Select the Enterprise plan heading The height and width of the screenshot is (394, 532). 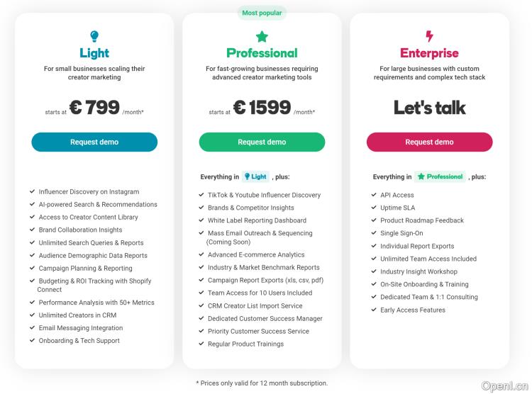429,53
